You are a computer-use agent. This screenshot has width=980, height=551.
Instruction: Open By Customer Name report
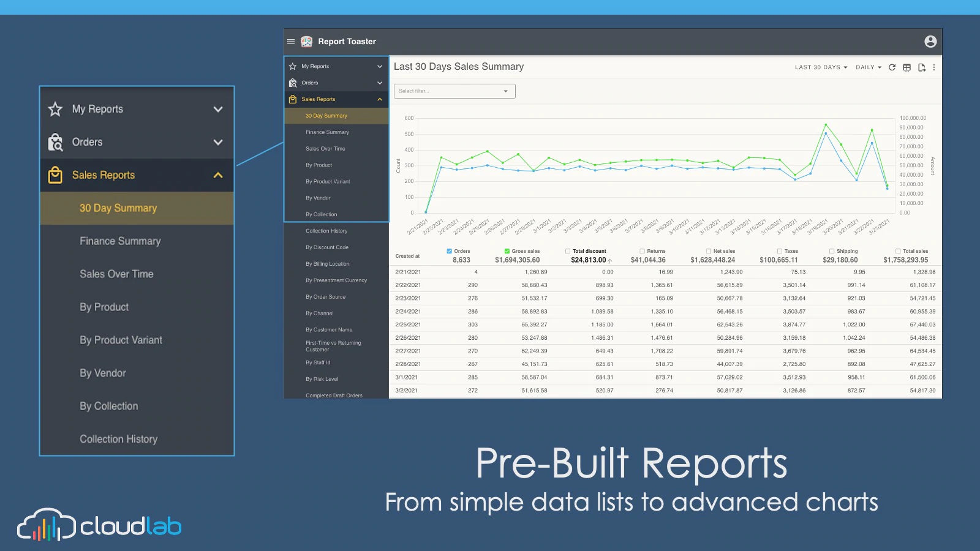[336, 330]
